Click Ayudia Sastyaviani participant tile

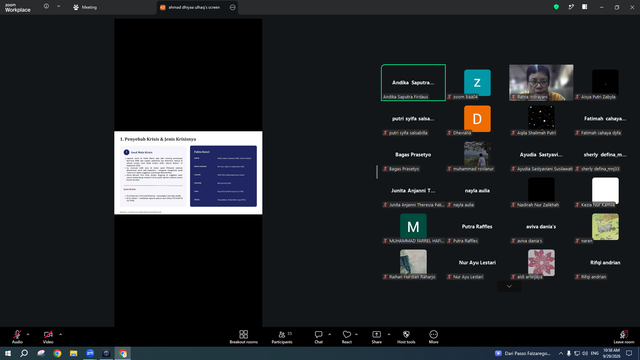click(541, 154)
